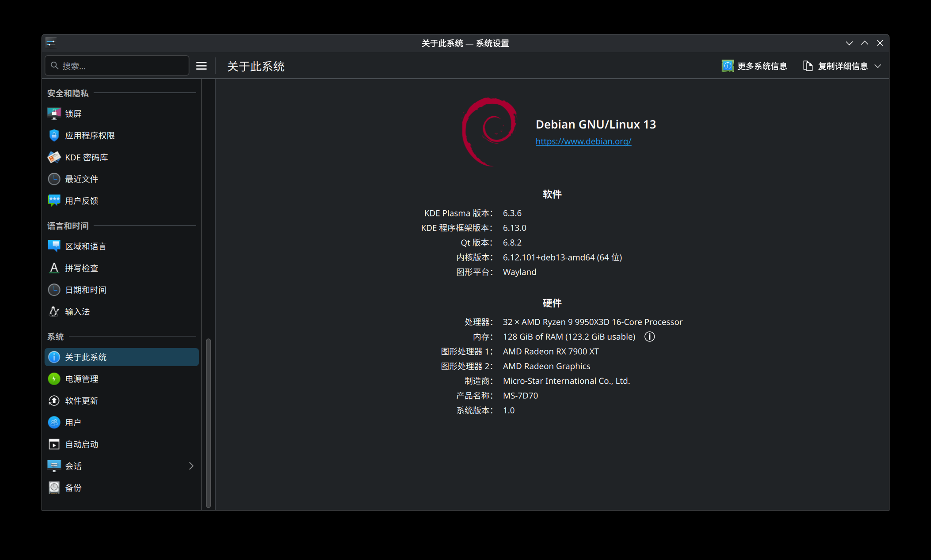931x560 pixels.
Task: Click the 更多系统信息 button label
Action: pos(762,66)
